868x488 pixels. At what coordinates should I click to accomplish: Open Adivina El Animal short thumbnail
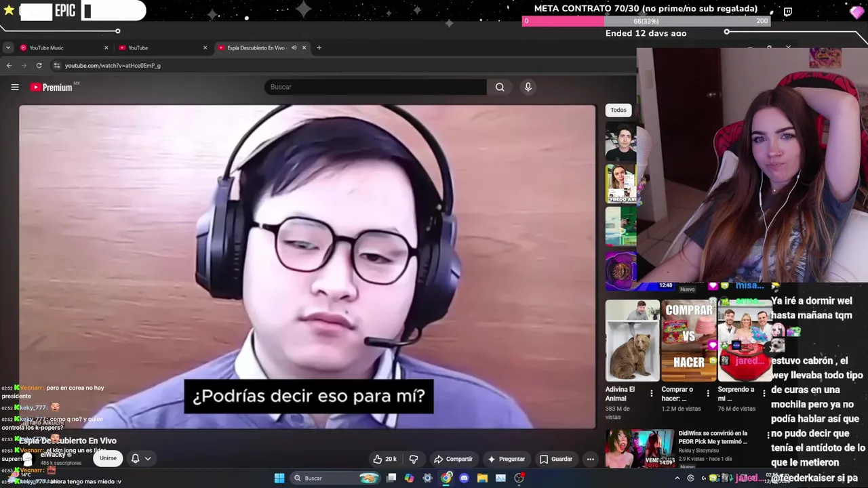632,340
